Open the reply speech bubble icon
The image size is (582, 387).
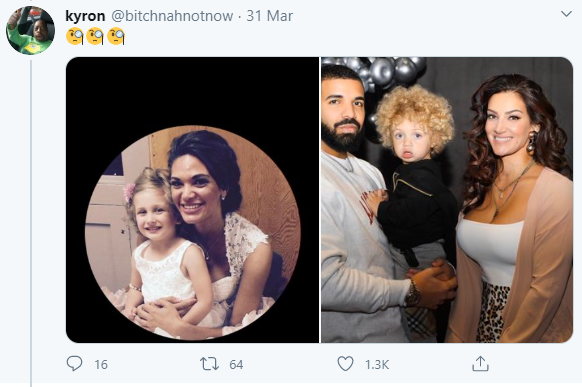[74, 364]
